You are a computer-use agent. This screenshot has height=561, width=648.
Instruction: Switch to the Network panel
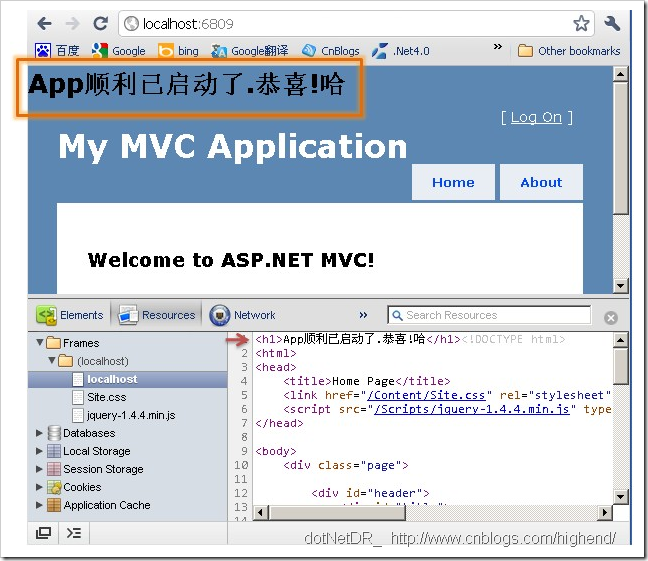click(x=242, y=315)
